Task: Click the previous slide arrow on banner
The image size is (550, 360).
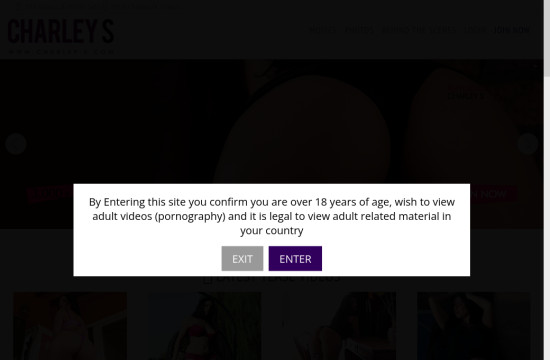Action: click(16, 144)
